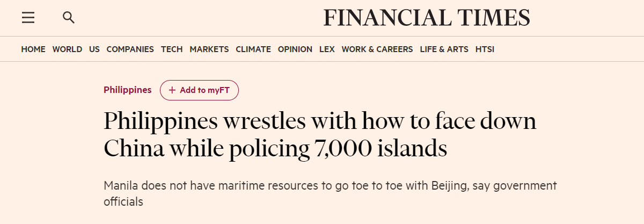Select Lex in the navigation bar
The height and width of the screenshot is (224, 644).
327,49
